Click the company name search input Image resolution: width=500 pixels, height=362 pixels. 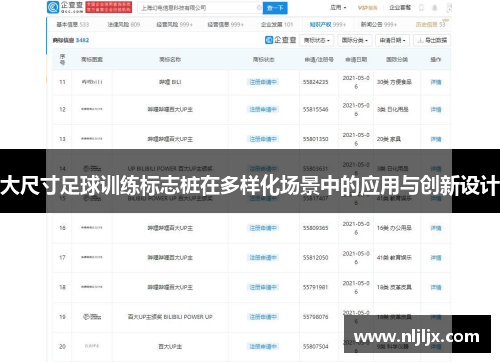(x=200, y=8)
